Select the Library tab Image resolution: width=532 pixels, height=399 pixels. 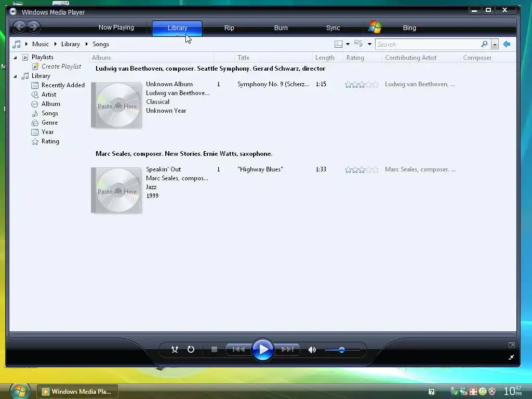click(x=177, y=28)
